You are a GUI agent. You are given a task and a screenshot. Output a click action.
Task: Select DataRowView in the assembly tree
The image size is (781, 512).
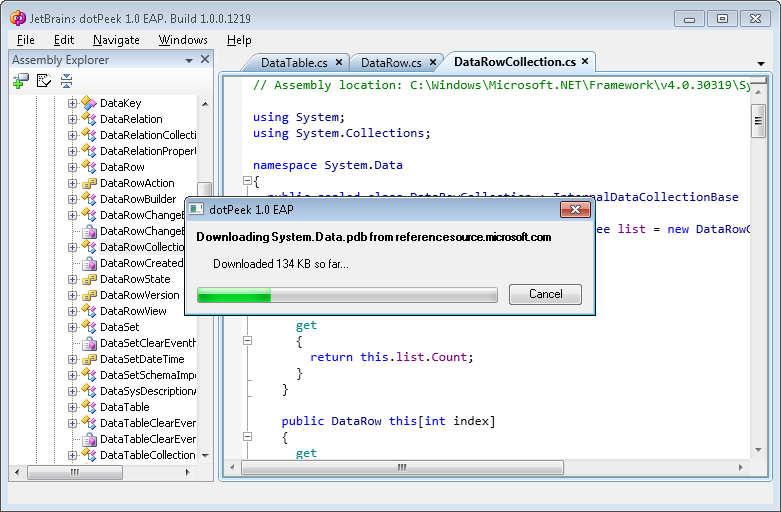point(133,311)
